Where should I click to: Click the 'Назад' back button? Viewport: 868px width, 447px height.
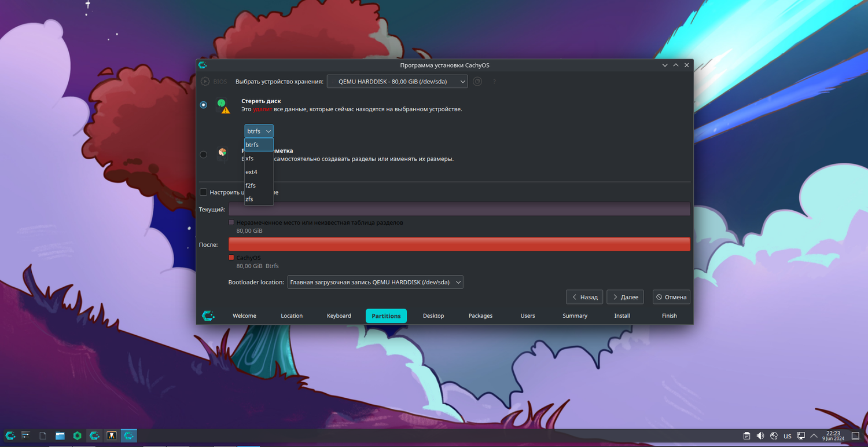pyautogui.click(x=584, y=297)
